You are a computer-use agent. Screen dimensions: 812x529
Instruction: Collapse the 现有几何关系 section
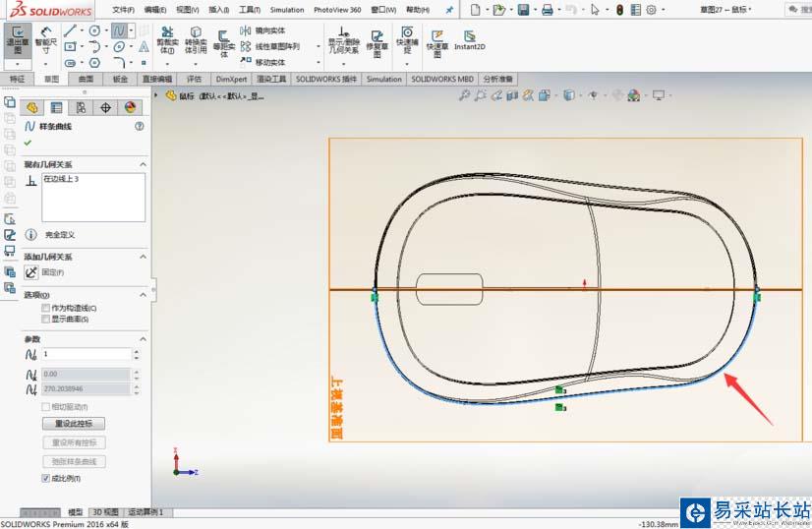click(x=145, y=164)
